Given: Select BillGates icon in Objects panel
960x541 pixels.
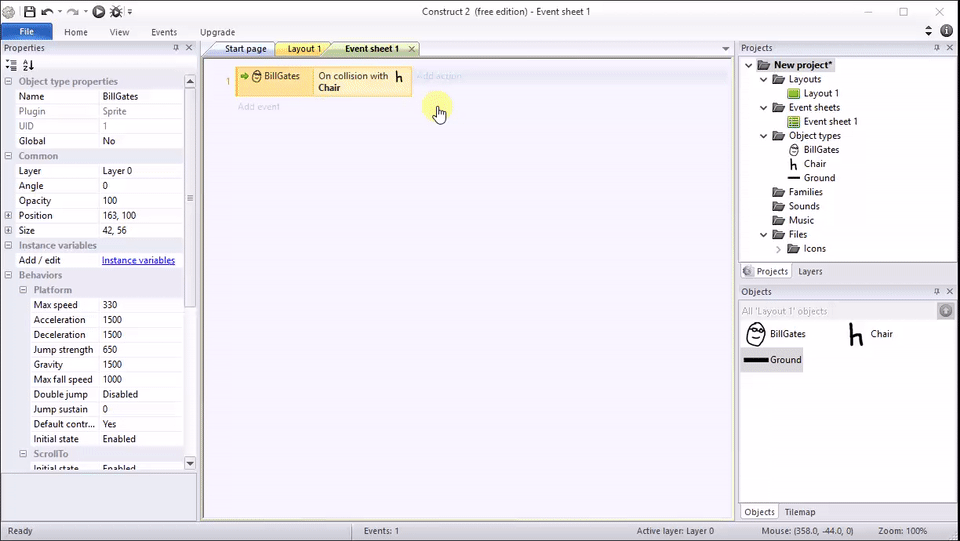Looking at the screenshot, I should tap(756, 334).
